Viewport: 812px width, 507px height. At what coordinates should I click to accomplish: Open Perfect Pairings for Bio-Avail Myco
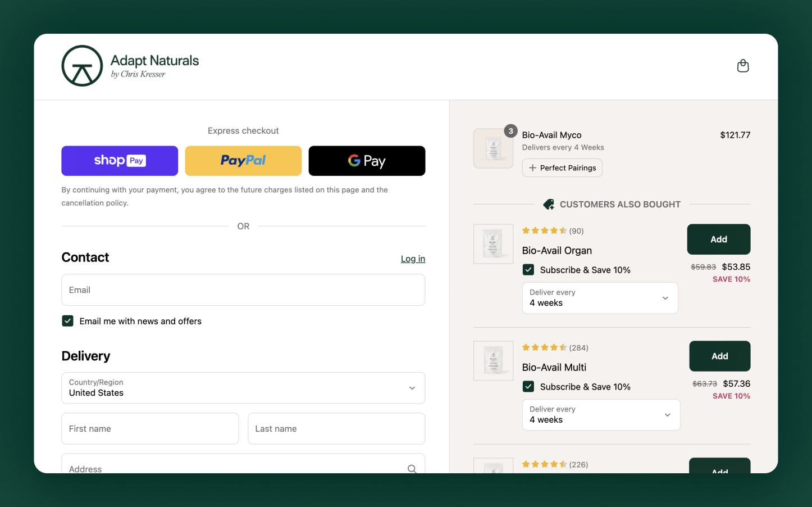[562, 168]
